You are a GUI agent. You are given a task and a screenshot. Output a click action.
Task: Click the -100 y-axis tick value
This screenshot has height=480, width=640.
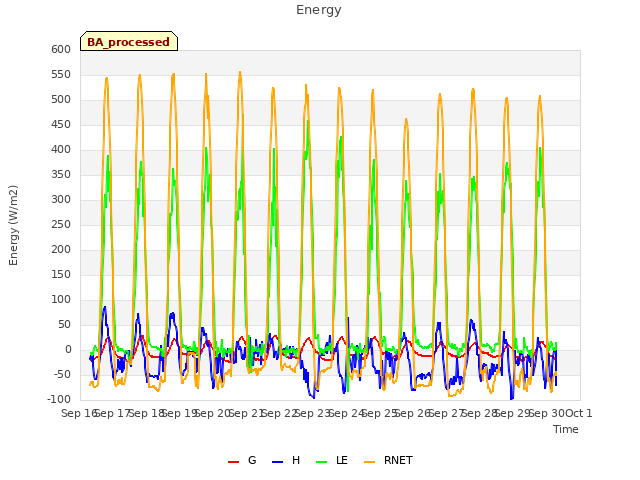[x=59, y=400]
